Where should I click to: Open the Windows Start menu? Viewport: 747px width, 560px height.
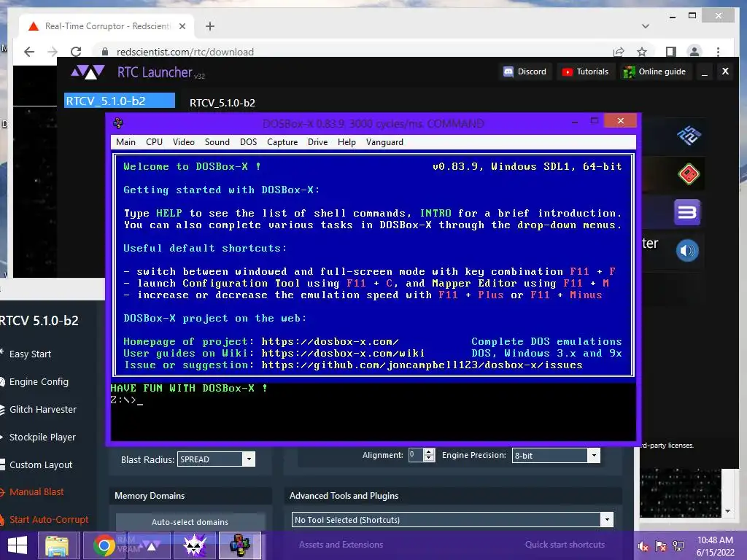point(18,545)
